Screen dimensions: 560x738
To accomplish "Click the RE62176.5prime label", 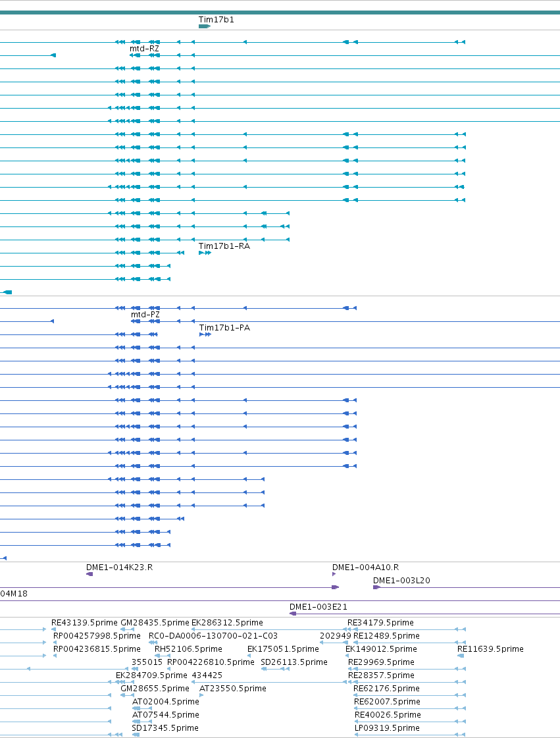I will click(x=386, y=689).
